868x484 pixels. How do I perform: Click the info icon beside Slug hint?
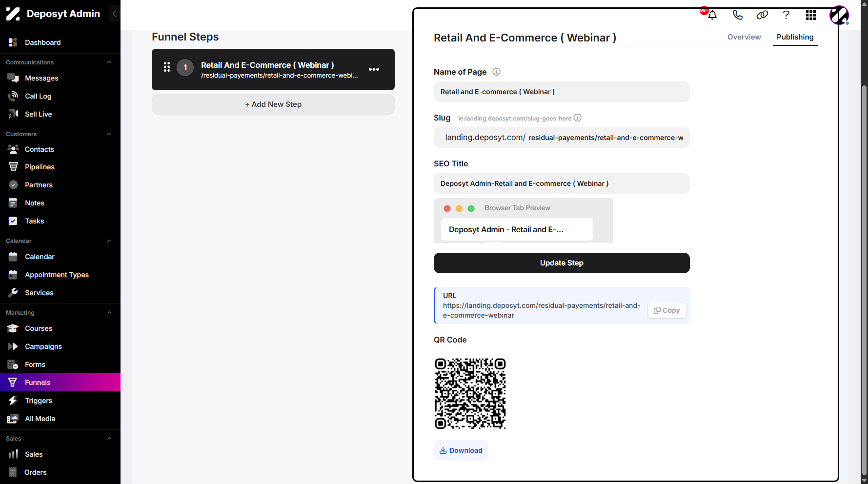[x=578, y=118]
